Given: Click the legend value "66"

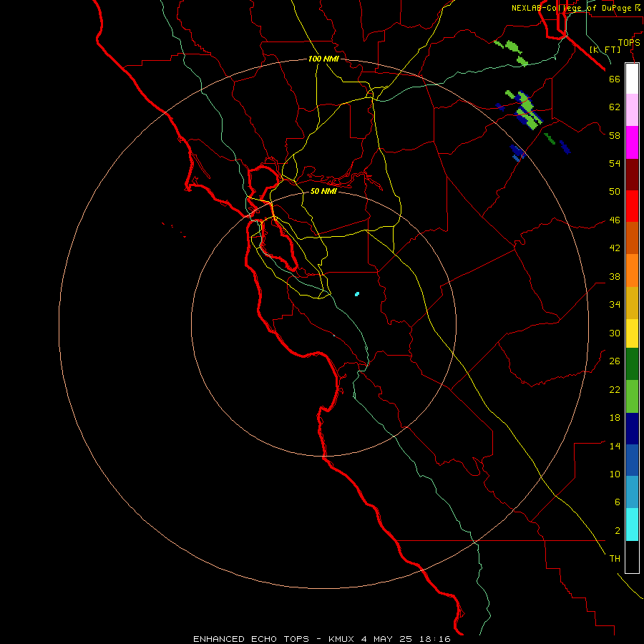Looking at the screenshot, I should pyautogui.click(x=615, y=79).
